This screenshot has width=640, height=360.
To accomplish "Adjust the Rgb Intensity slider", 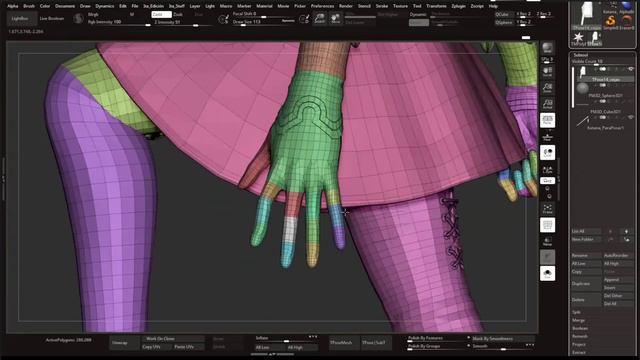I will [118, 22].
